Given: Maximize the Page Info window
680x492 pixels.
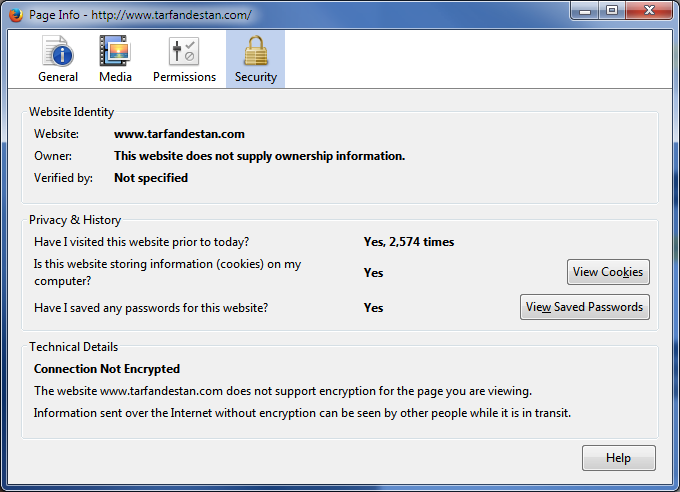Looking at the screenshot, I should coord(611,11).
